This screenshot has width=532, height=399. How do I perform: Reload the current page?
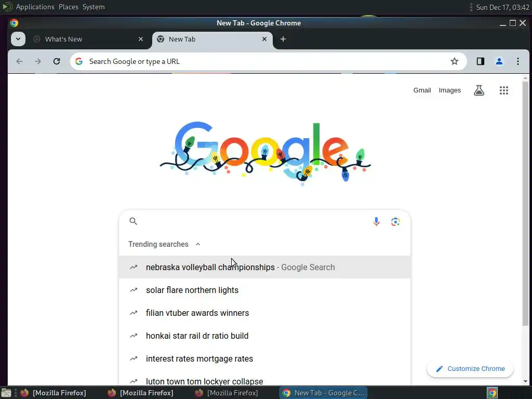click(x=57, y=61)
